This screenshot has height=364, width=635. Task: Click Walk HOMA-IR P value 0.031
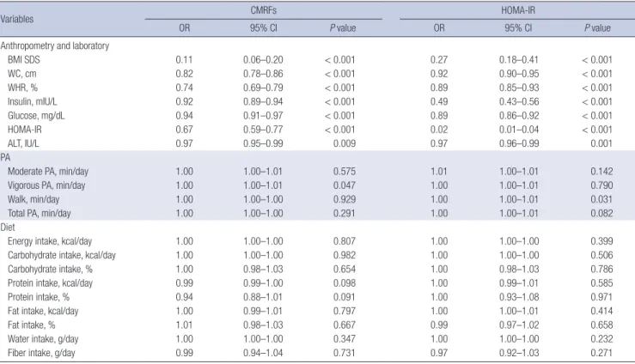coord(601,199)
